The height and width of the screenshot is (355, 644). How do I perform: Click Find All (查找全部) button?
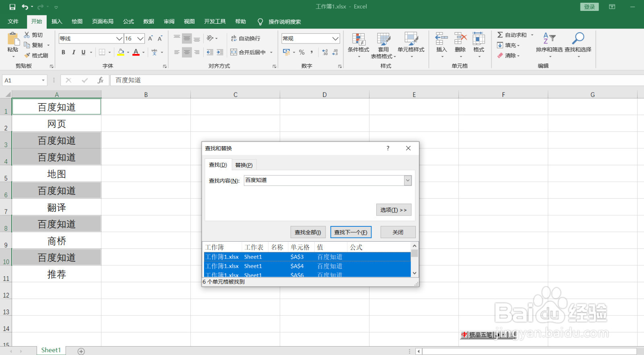(x=308, y=232)
